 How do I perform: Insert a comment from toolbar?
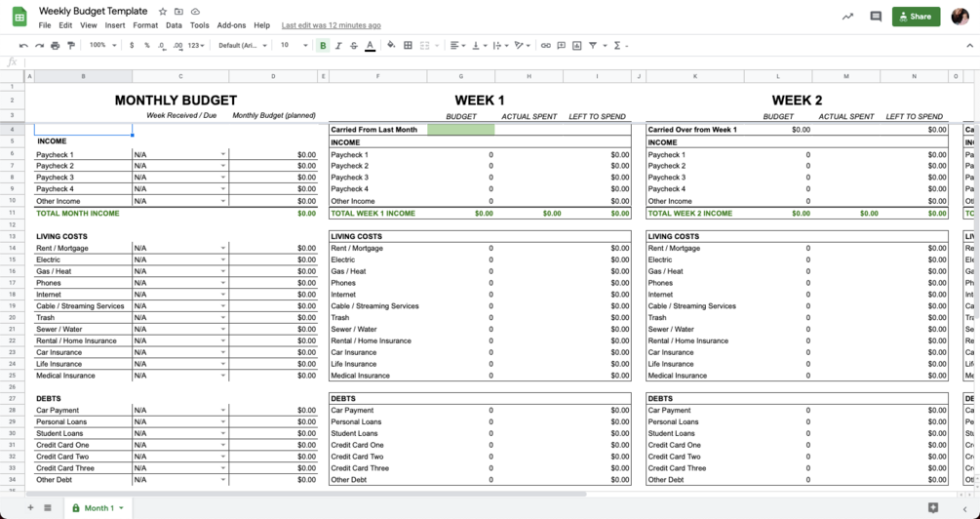pos(562,46)
